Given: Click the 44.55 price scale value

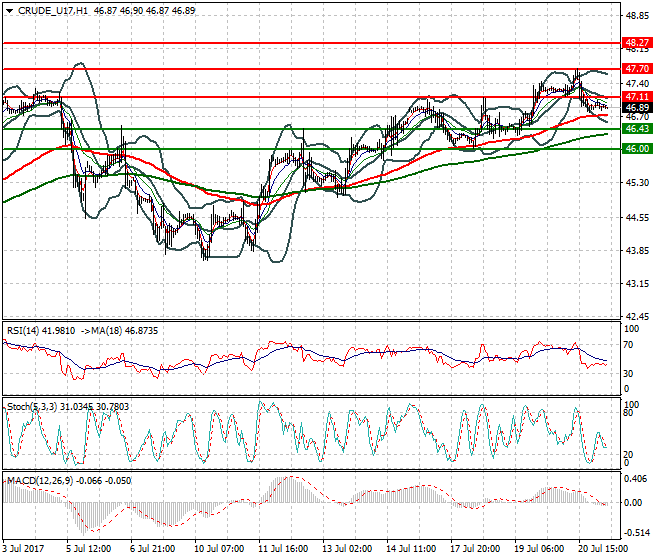Looking at the screenshot, I should [x=637, y=218].
